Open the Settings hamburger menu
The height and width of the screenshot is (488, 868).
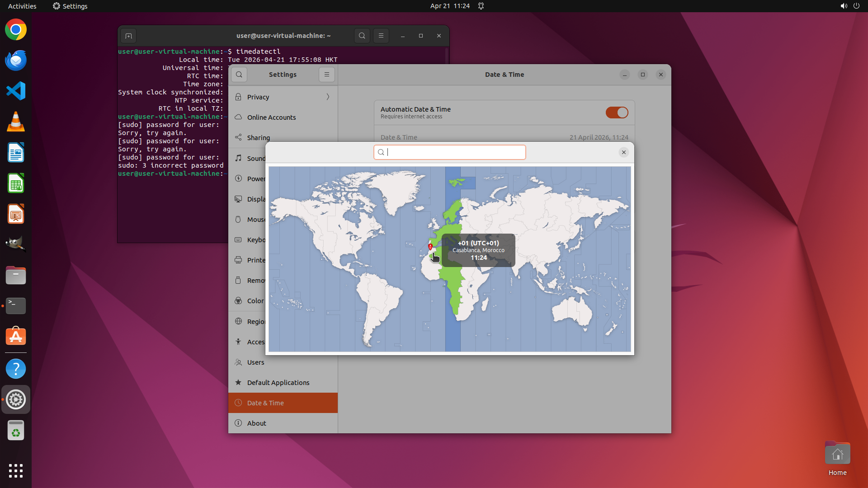click(x=327, y=75)
